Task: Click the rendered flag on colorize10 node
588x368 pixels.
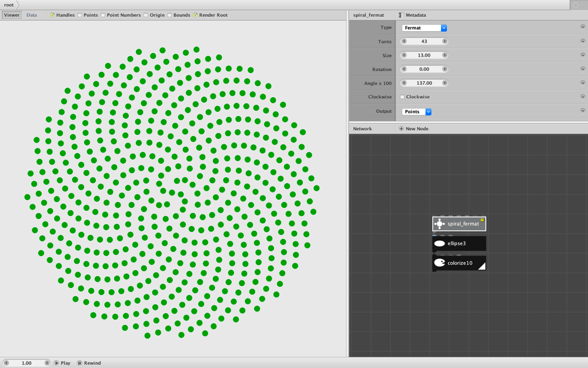Action: (482, 266)
